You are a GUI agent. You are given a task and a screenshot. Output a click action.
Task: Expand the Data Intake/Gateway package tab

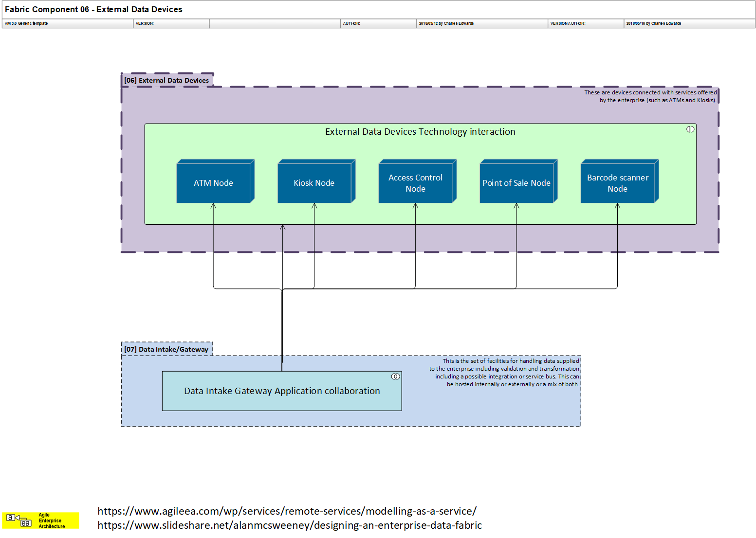point(167,349)
